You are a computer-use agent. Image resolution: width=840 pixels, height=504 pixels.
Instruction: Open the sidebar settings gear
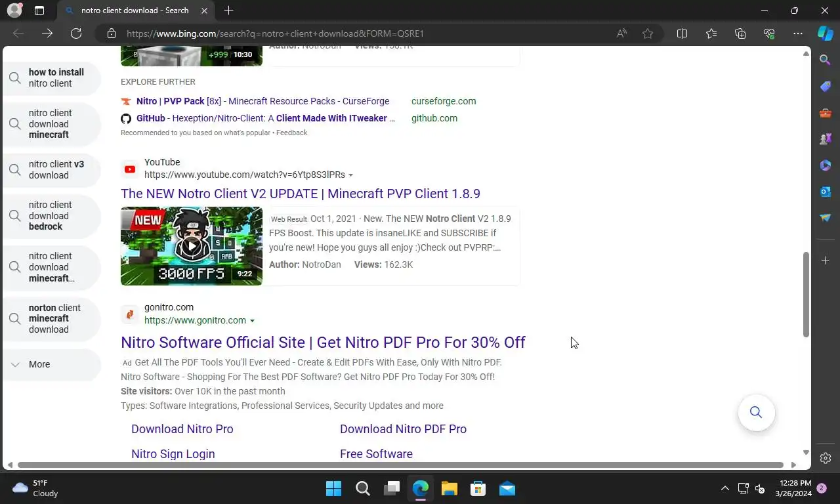(826, 458)
